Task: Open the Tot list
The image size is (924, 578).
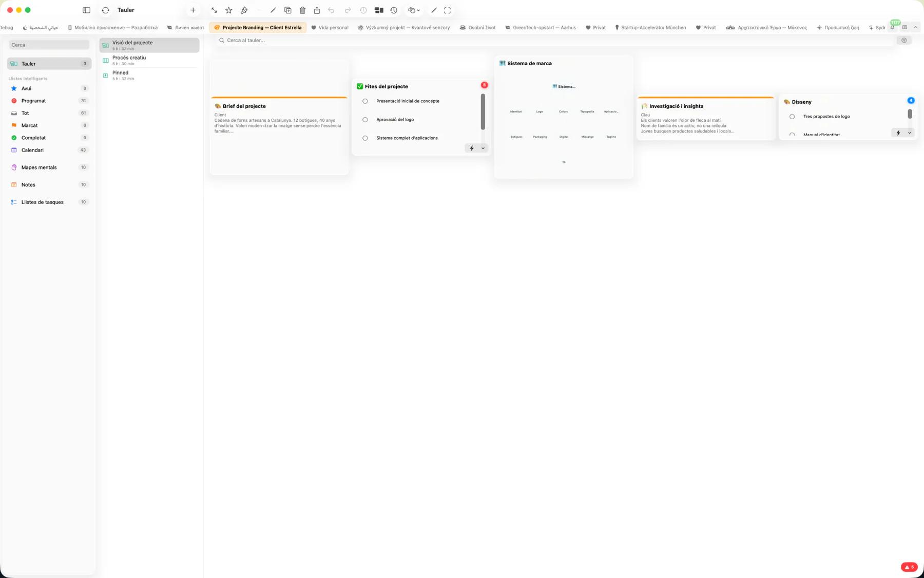Action: coord(49,113)
